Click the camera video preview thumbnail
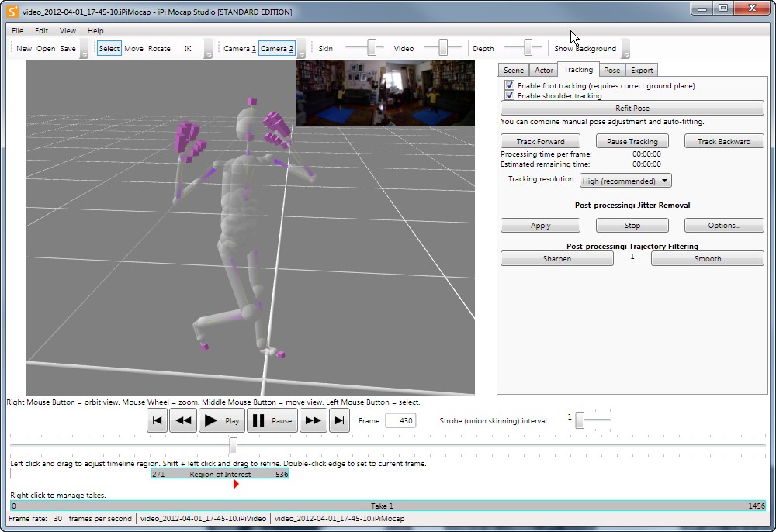The height and width of the screenshot is (532, 776). (x=385, y=93)
